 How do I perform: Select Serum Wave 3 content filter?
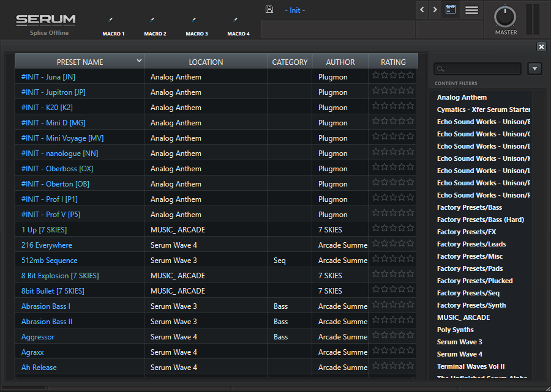click(459, 342)
